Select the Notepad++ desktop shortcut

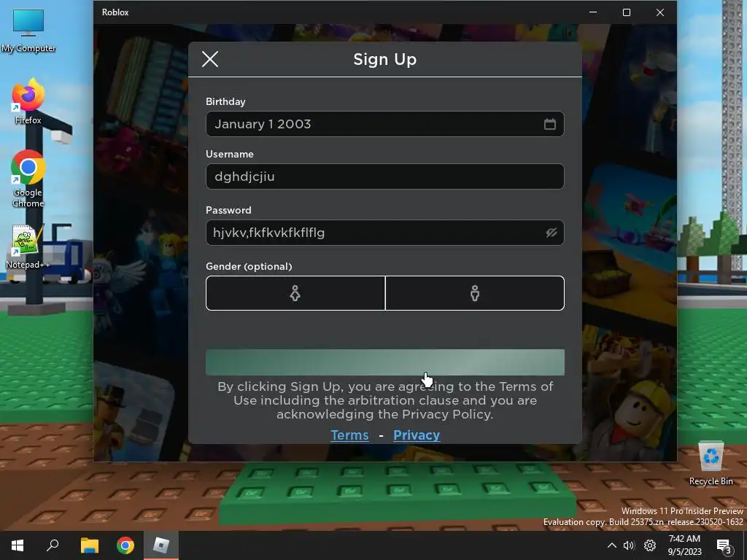point(28,246)
